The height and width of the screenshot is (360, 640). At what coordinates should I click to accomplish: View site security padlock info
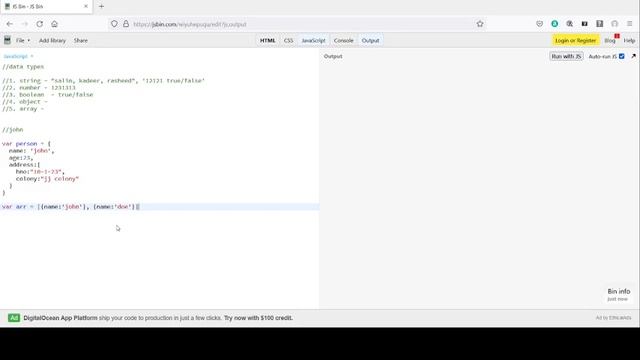point(126,24)
